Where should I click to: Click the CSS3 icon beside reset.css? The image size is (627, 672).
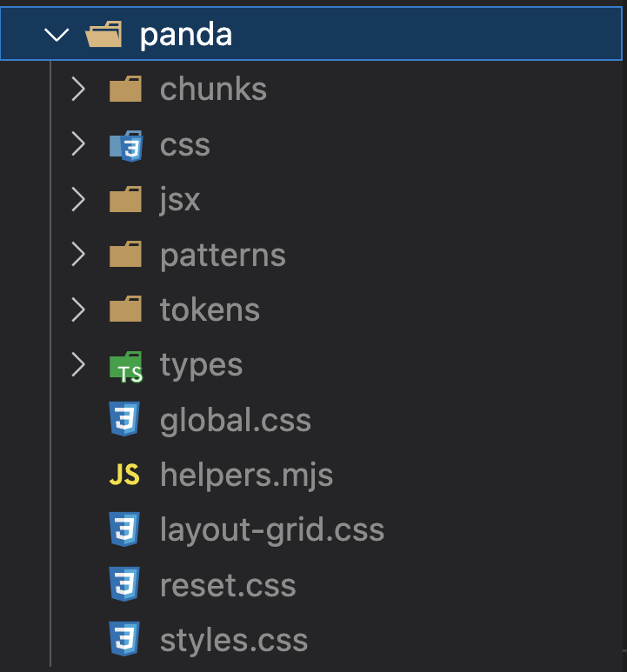click(x=124, y=585)
